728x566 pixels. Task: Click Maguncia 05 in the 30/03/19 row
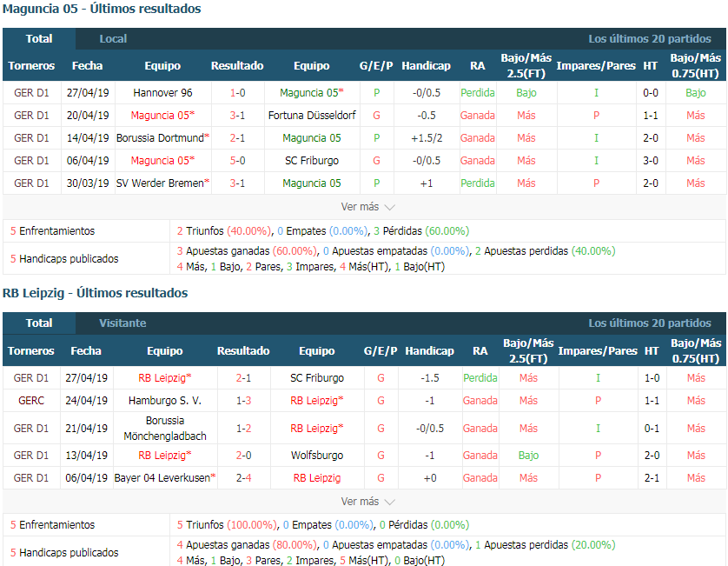312,183
